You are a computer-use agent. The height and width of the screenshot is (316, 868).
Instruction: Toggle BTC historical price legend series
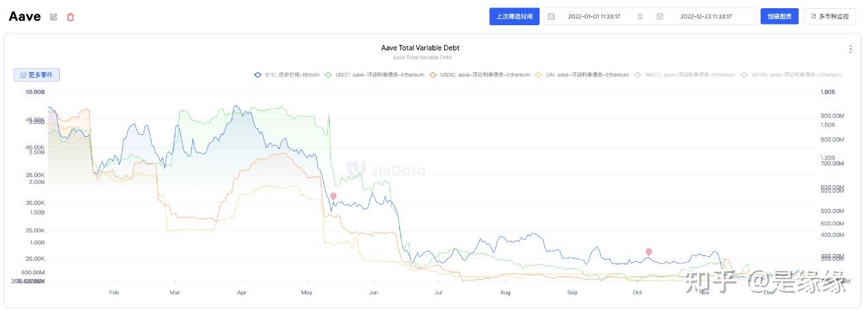[286, 75]
